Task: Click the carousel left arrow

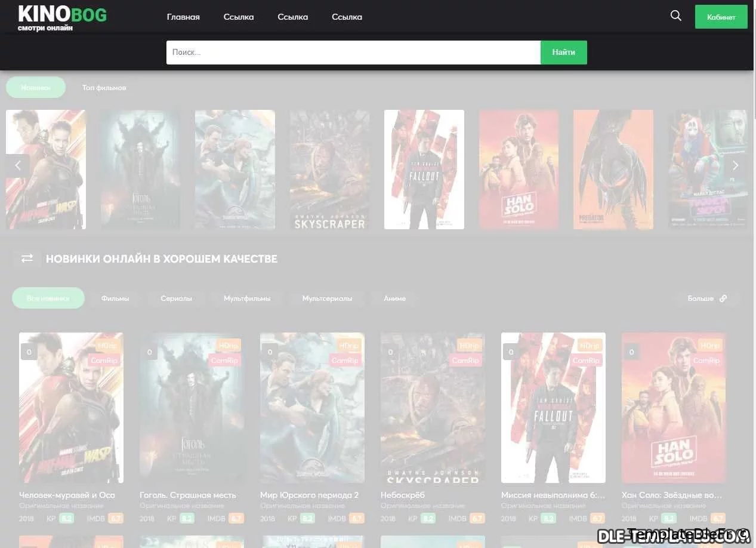Action: coord(18,166)
